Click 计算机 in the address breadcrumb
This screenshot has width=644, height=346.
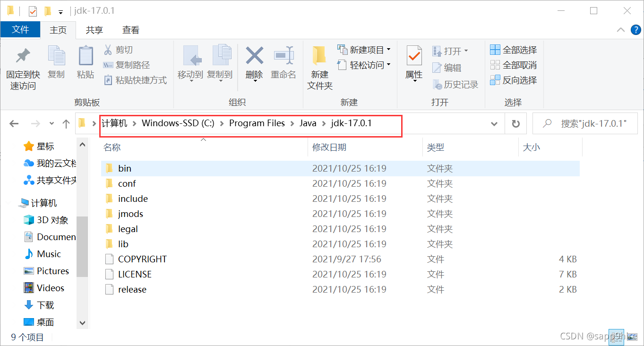point(114,123)
